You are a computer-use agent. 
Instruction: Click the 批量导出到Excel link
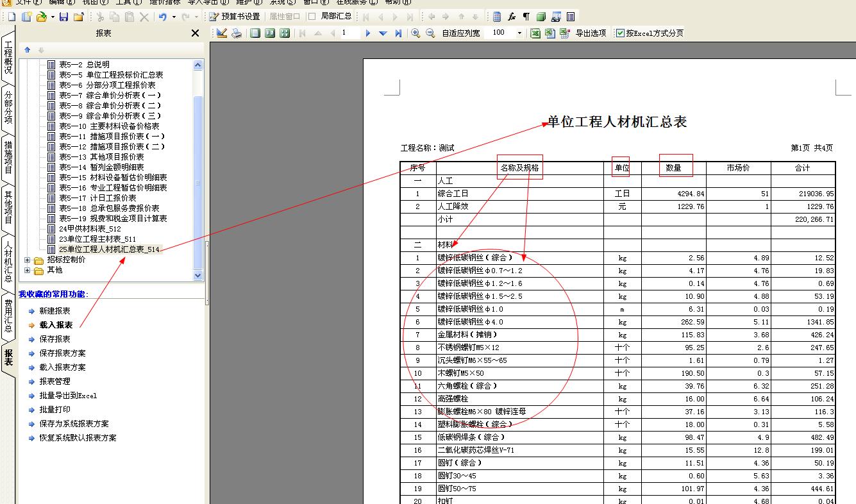tap(68, 396)
